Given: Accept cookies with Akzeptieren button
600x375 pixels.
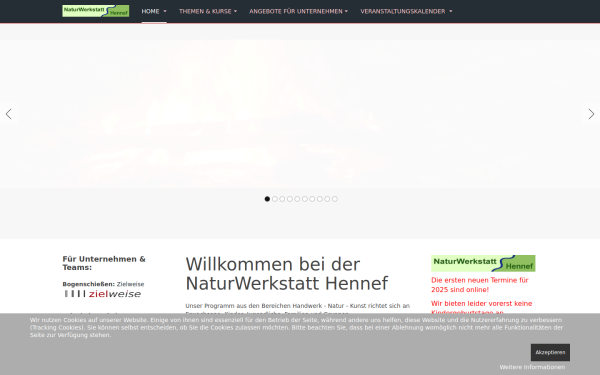Looking at the screenshot, I should click(x=550, y=352).
